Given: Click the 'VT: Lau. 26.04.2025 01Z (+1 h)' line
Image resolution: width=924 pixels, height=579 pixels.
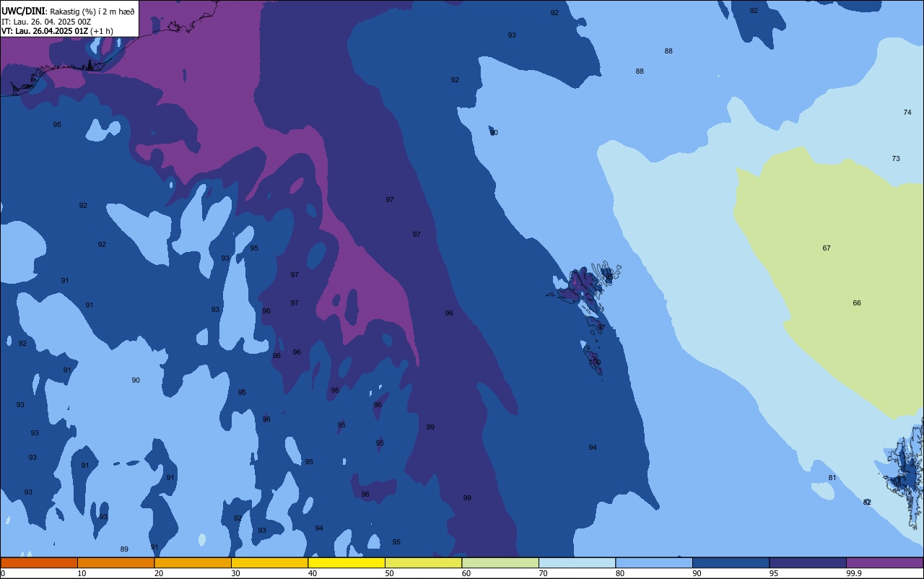Looking at the screenshot, I should pyautogui.click(x=57, y=31).
